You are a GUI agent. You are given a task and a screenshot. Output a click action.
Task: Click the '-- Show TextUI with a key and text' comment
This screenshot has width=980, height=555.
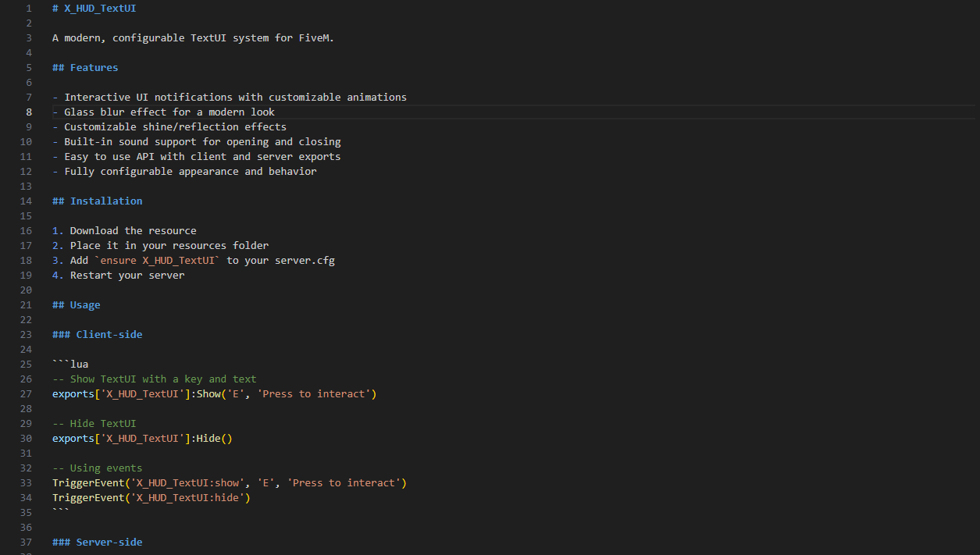click(x=155, y=379)
